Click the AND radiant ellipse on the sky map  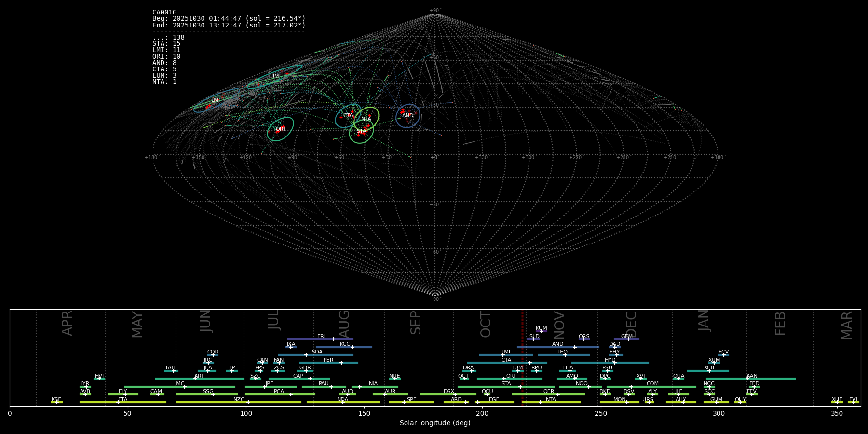pos(408,116)
